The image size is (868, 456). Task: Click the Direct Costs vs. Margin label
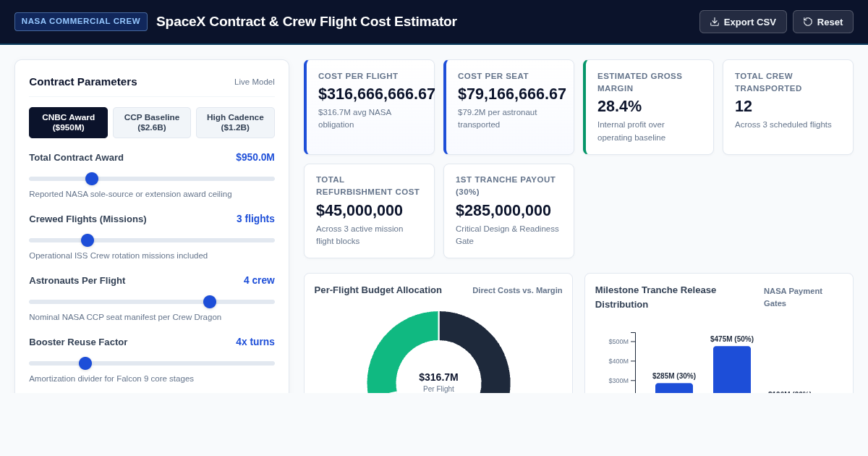click(x=517, y=290)
